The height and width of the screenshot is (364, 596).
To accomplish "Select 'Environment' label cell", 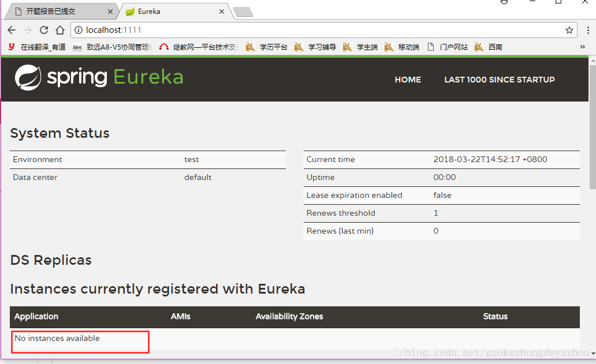I will click(37, 159).
